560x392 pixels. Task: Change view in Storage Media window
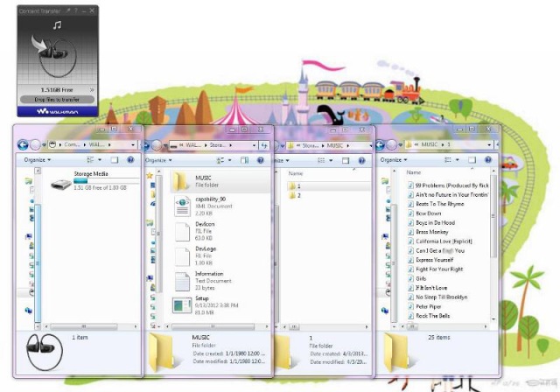(x=90, y=160)
